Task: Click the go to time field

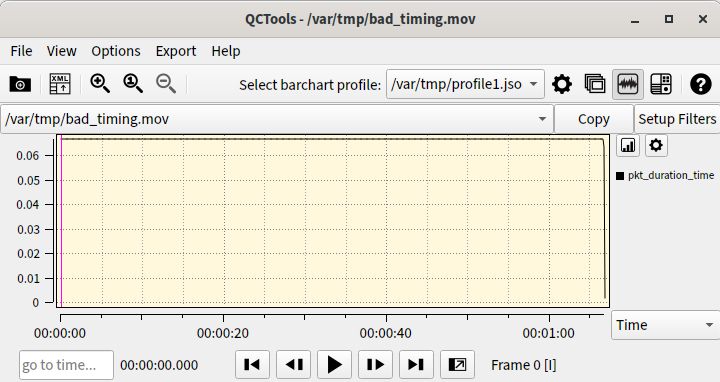Action: click(66, 365)
